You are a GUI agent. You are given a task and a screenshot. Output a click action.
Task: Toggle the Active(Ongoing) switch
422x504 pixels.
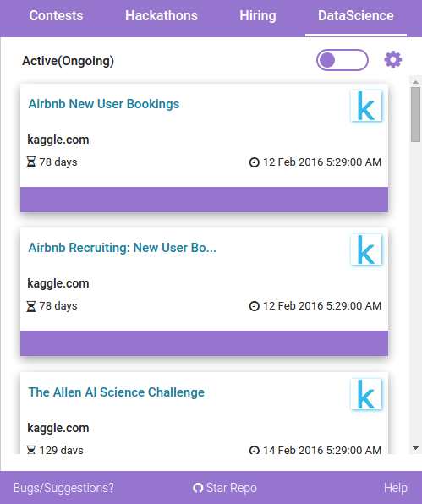343,60
